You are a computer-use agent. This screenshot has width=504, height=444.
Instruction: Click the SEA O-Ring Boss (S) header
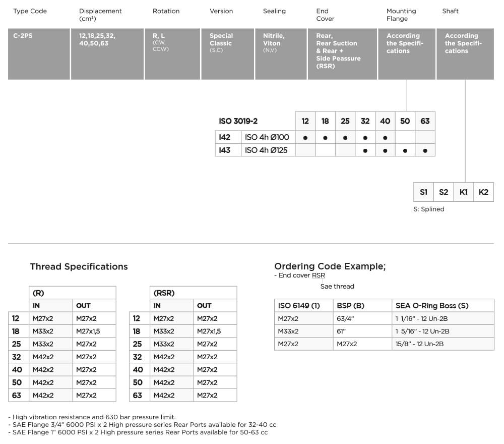pos(443,306)
